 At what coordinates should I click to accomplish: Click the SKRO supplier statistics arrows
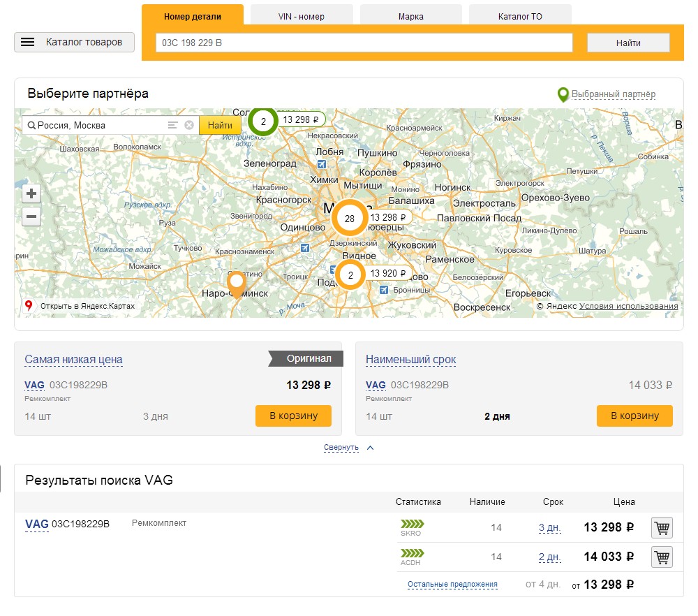(x=413, y=524)
